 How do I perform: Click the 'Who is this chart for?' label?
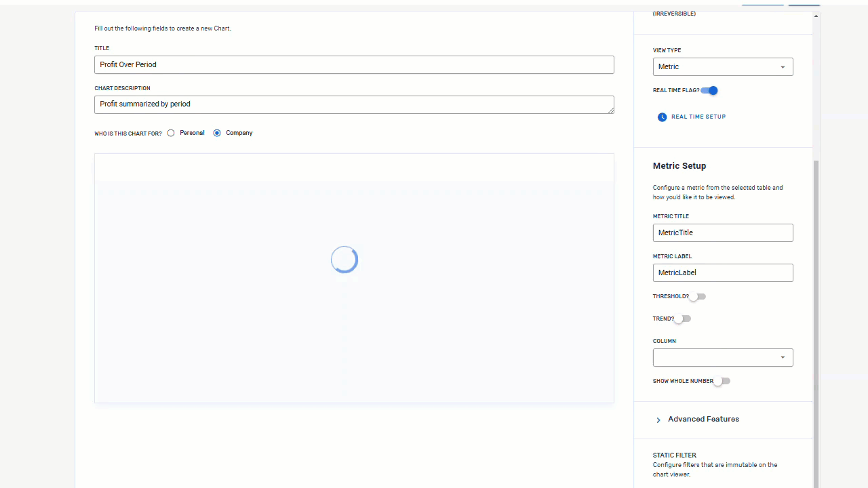128,134
